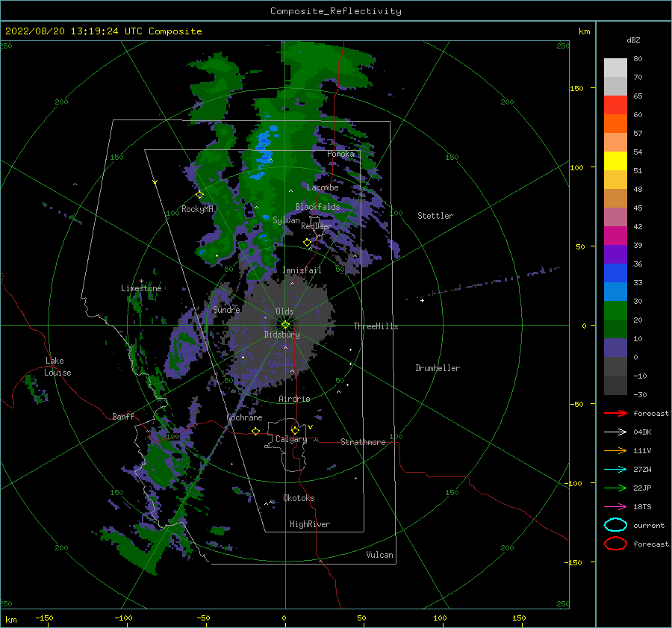Click the asterisk marker above Limestone
The image size is (672, 628).
point(141,282)
